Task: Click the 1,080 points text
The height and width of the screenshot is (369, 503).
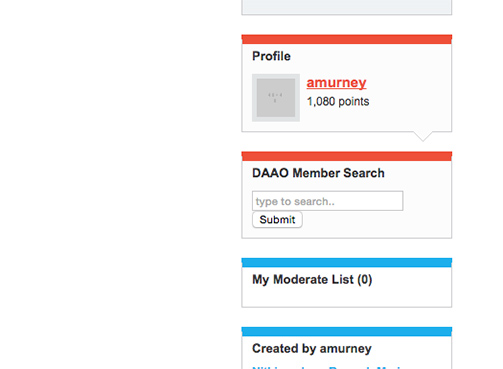Action: 338,101
